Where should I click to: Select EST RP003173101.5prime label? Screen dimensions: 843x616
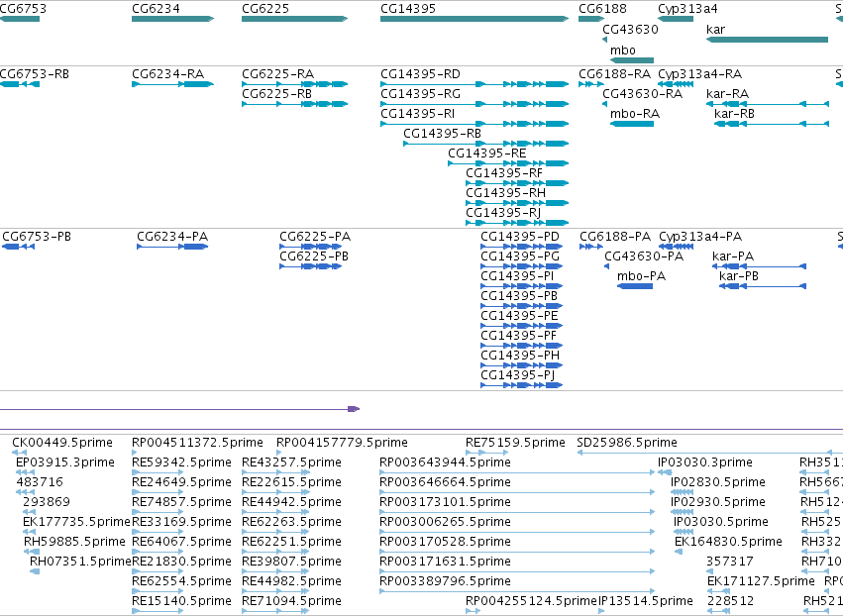445,502
